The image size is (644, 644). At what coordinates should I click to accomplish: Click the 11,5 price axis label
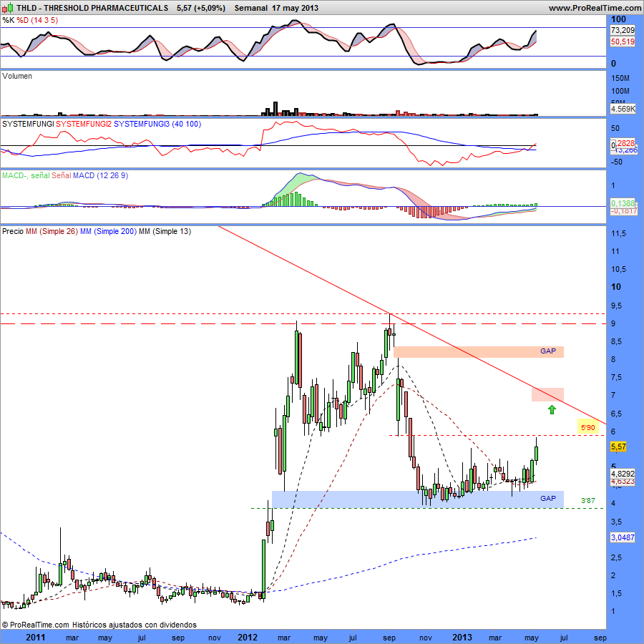click(x=618, y=233)
